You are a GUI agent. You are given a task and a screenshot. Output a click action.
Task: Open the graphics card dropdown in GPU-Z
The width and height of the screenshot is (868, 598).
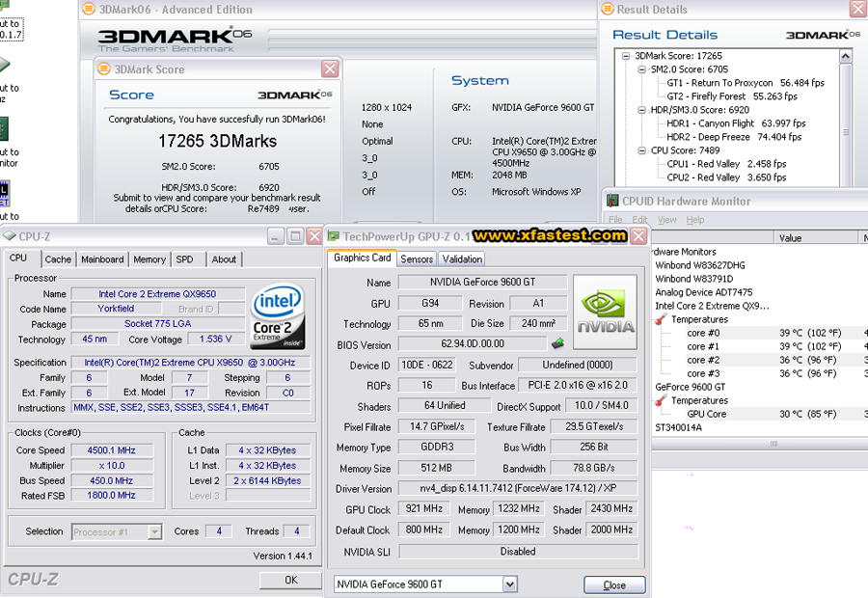pyautogui.click(x=510, y=584)
